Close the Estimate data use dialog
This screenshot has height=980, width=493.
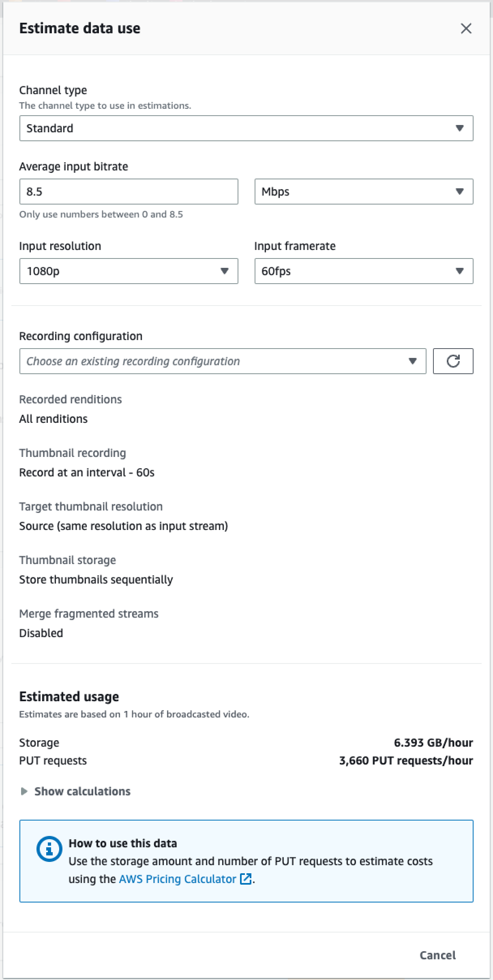pos(466,28)
